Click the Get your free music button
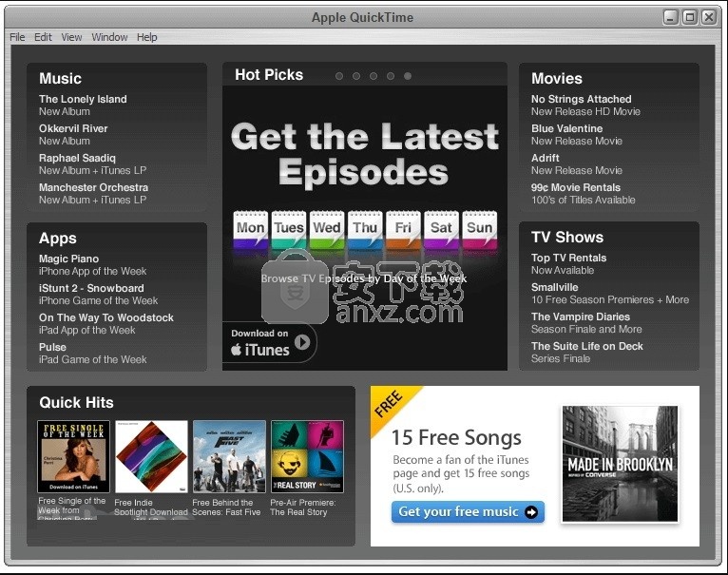Image resolution: width=728 pixels, height=575 pixels. (x=468, y=512)
